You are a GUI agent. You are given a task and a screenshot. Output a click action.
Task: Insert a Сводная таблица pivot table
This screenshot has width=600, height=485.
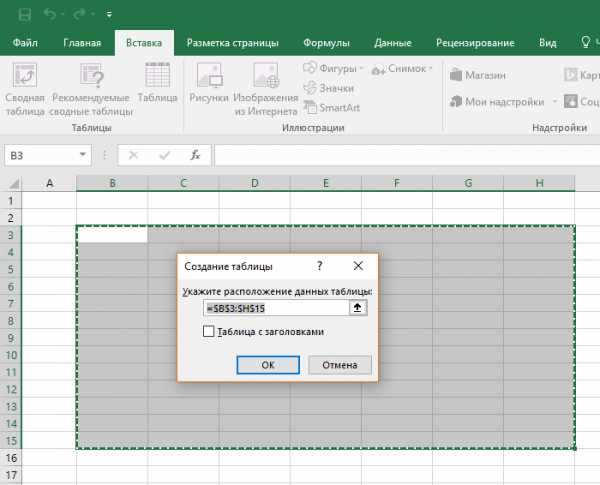tap(25, 90)
